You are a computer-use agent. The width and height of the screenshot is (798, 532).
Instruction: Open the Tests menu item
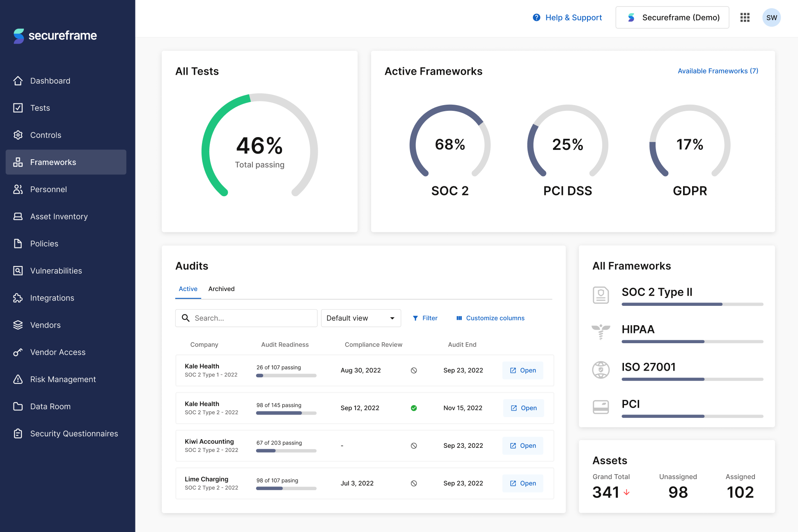click(x=66, y=108)
